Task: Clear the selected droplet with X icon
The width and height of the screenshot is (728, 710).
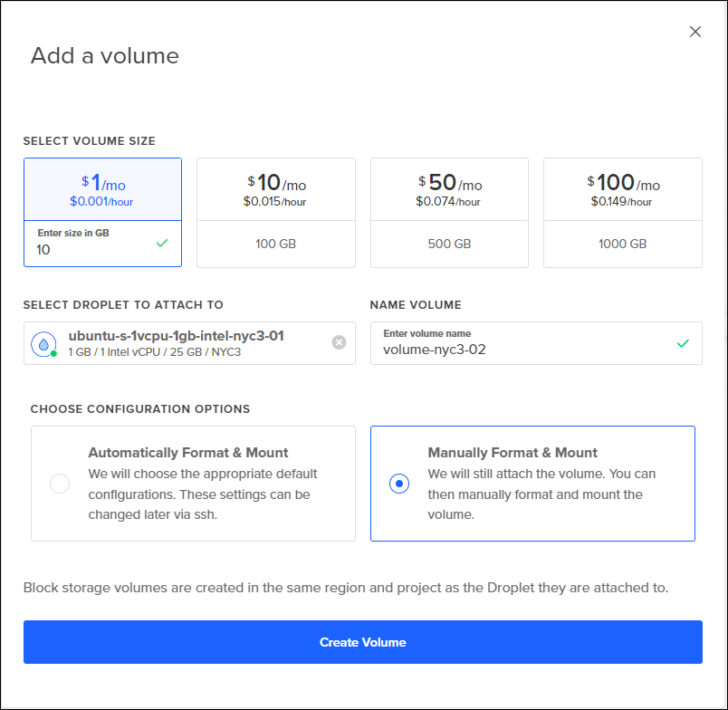Action: 339,342
